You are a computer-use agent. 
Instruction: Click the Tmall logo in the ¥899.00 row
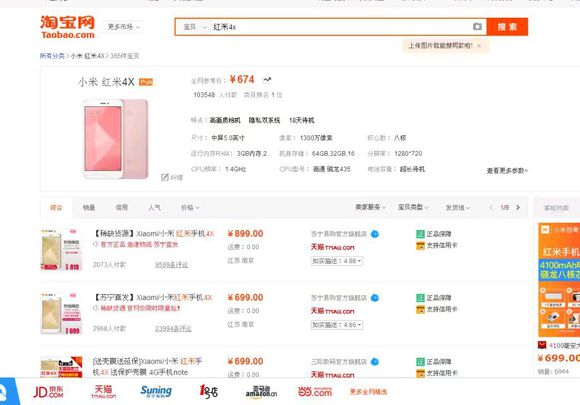pos(333,247)
